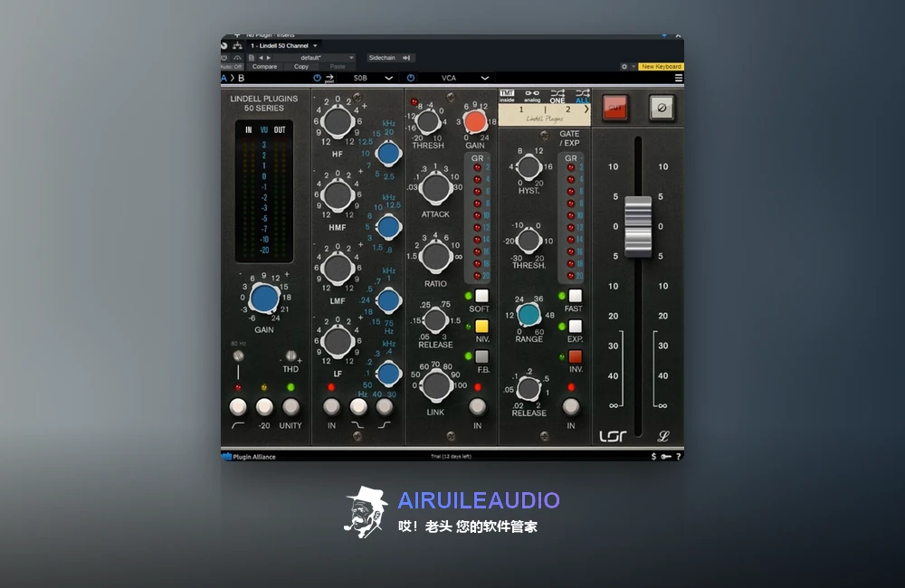Select the randomize ONE icon
The width and height of the screenshot is (905, 588).
557,96
